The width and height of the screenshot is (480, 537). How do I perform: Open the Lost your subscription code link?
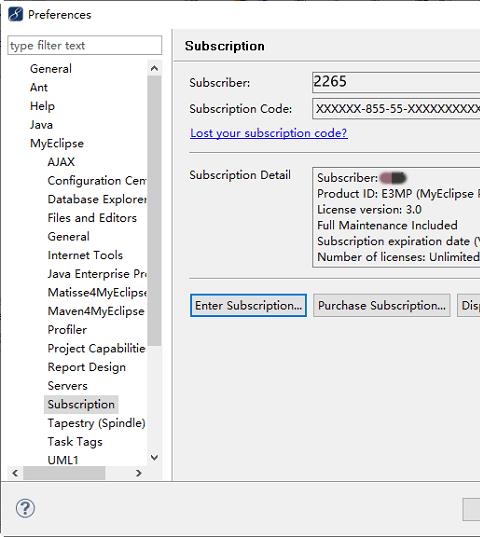pyautogui.click(x=269, y=133)
